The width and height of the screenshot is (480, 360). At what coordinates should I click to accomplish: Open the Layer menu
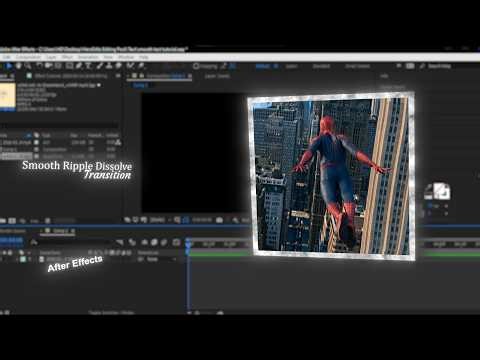(51, 57)
